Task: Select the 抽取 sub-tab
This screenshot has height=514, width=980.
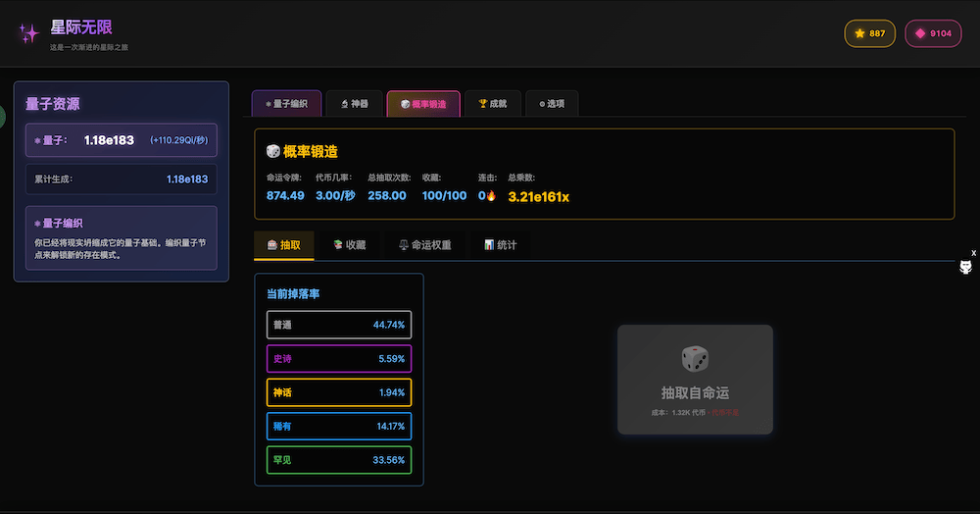Action: coord(283,245)
